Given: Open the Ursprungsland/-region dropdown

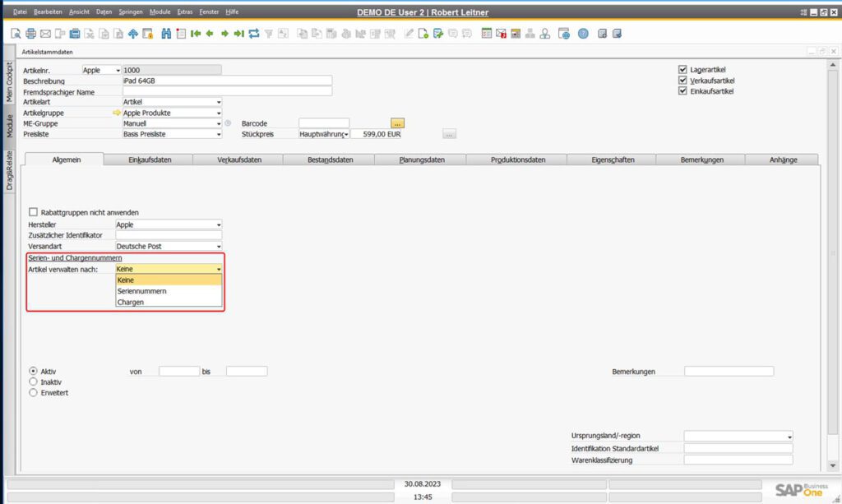Looking at the screenshot, I should (x=738, y=436).
